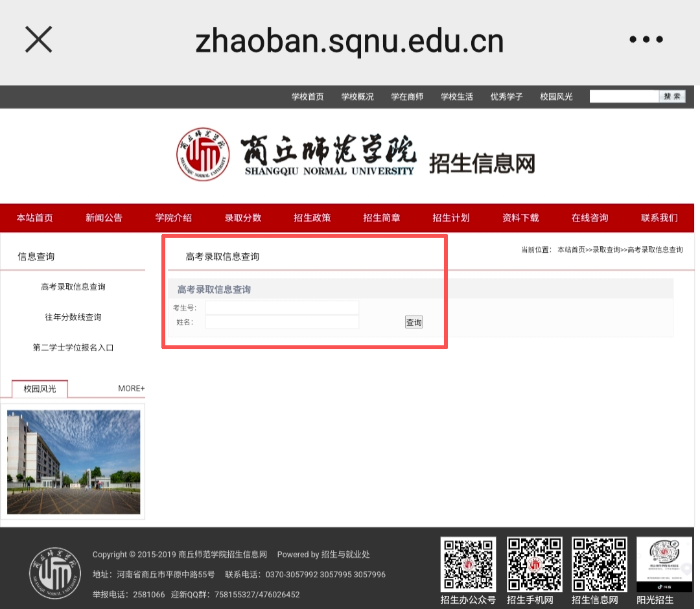Click the Shangqiu Normal University red seal logo
700x609 pixels.
(x=203, y=154)
